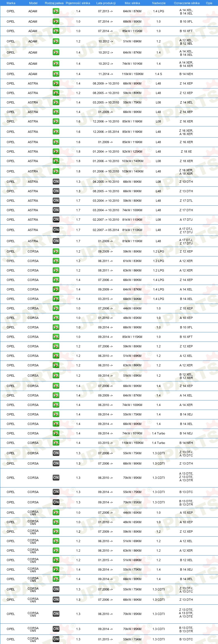Image resolution: width=218 pixels, height=644 pixels.
Task: Select diesel ON icon in CORSA VAN 01.2015 B 13 DTC row
Action: click(56, 639)
